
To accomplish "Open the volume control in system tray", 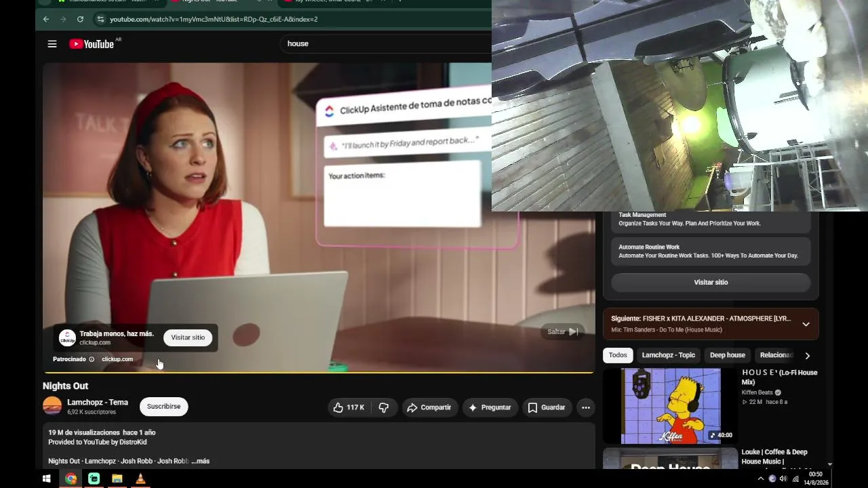I will (783, 479).
